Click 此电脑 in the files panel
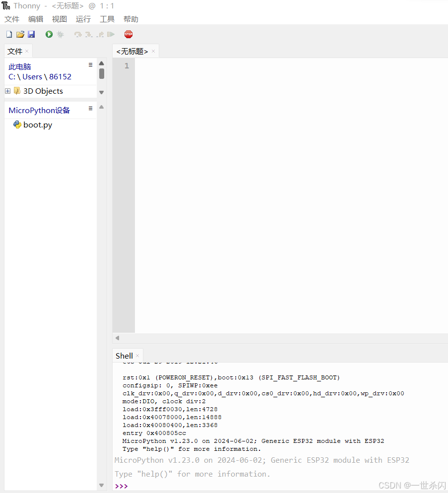The height and width of the screenshot is (493, 448). click(19, 66)
